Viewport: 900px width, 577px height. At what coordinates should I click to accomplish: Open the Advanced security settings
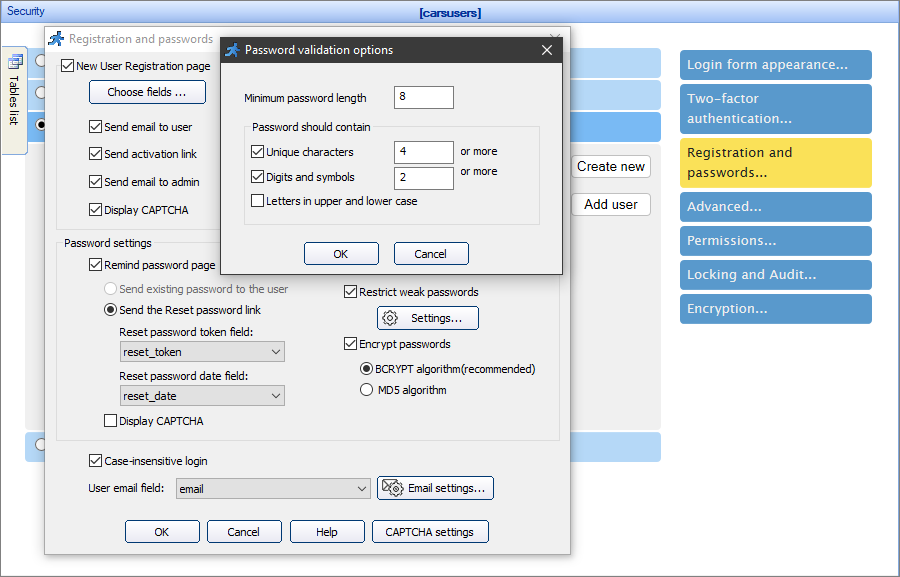775,206
